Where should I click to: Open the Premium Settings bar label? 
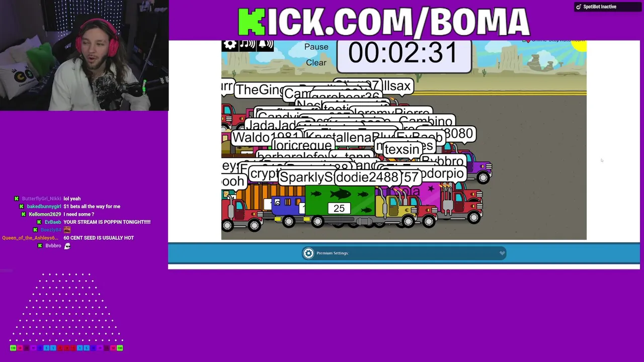point(333,253)
